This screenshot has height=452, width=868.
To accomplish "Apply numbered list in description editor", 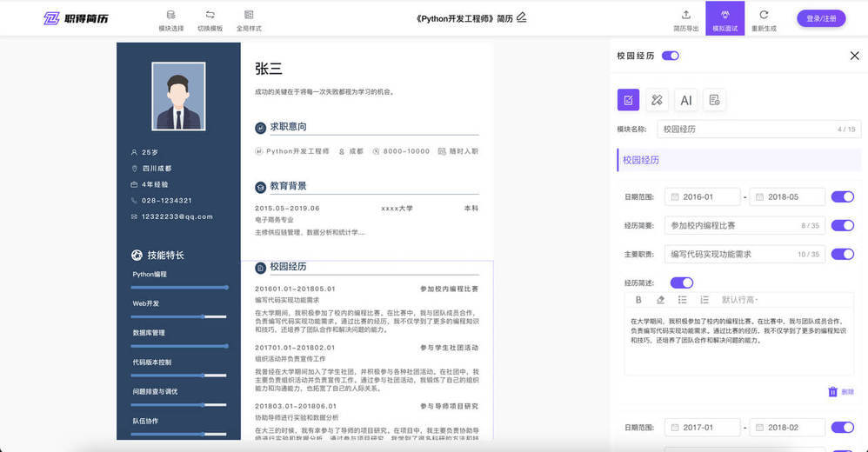I will [704, 300].
